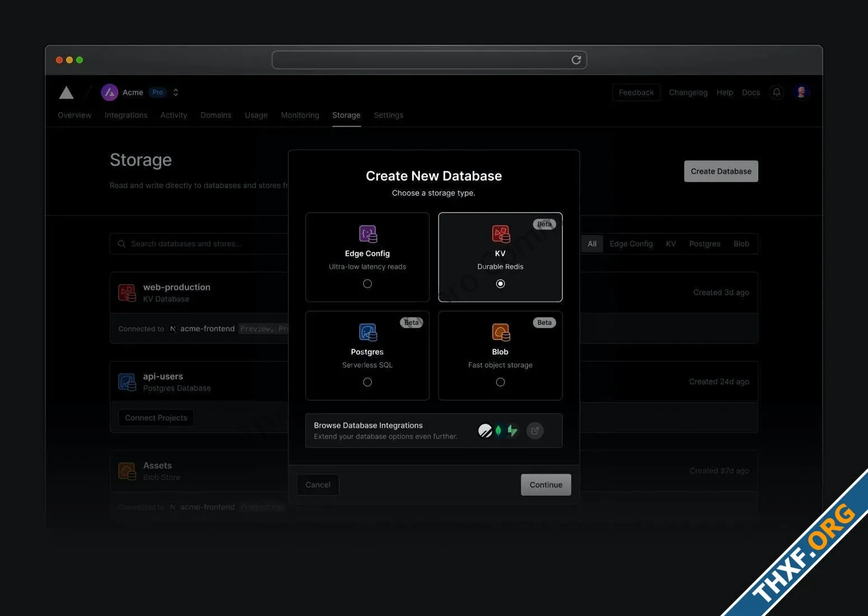Open the Assets blob store row
The height and width of the screenshot is (616, 868).
pos(434,471)
